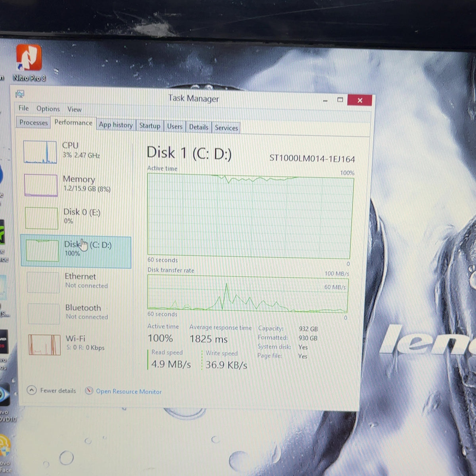Select the Memory usage graph thumbnail

[41, 185]
